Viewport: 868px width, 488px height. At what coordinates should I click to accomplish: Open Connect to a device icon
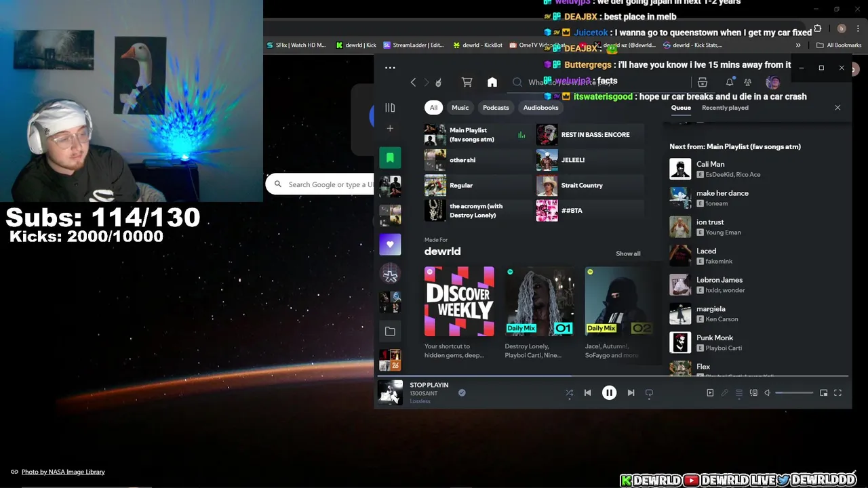point(753,392)
